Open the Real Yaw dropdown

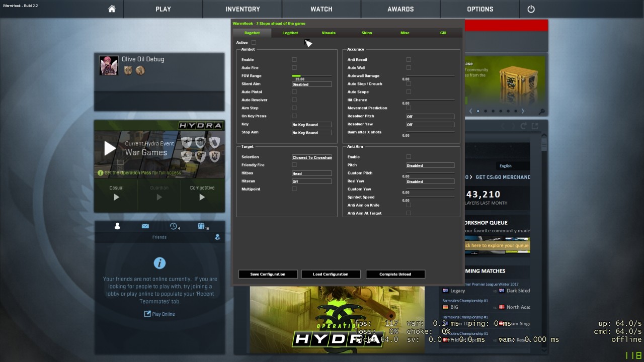(x=430, y=182)
